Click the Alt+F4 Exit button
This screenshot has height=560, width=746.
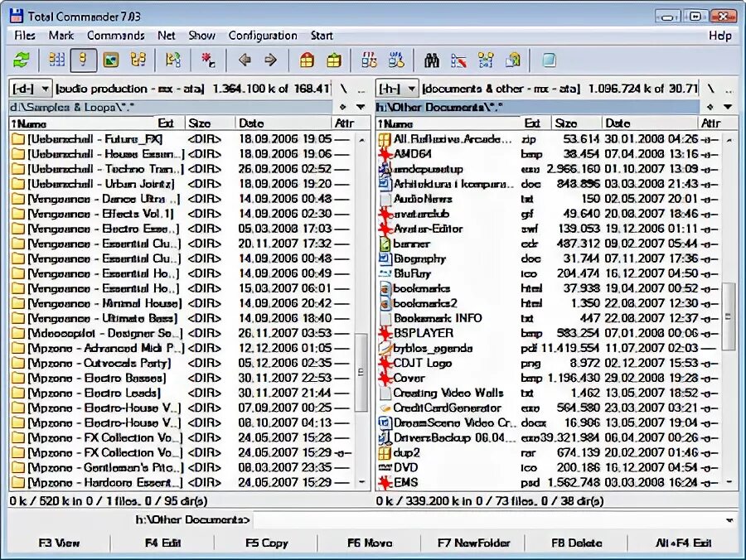click(683, 543)
